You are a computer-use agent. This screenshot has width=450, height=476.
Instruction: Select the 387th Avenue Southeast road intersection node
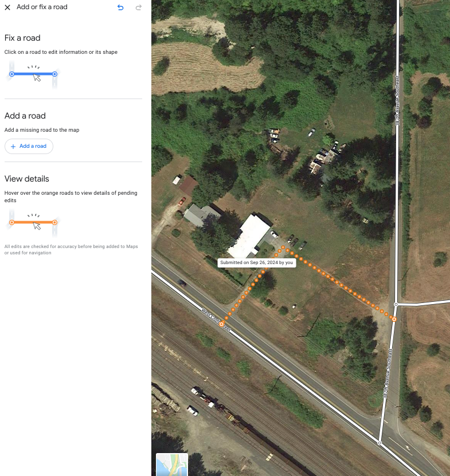click(x=396, y=304)
